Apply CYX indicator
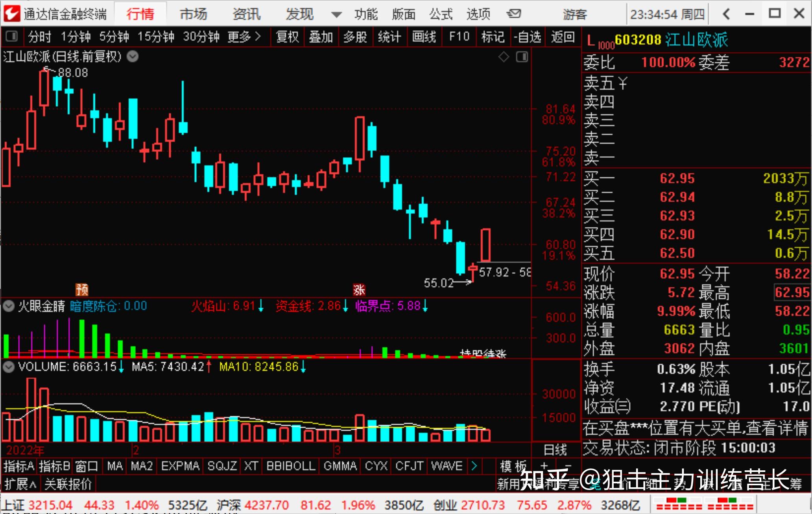 click(x=376, y=466)
